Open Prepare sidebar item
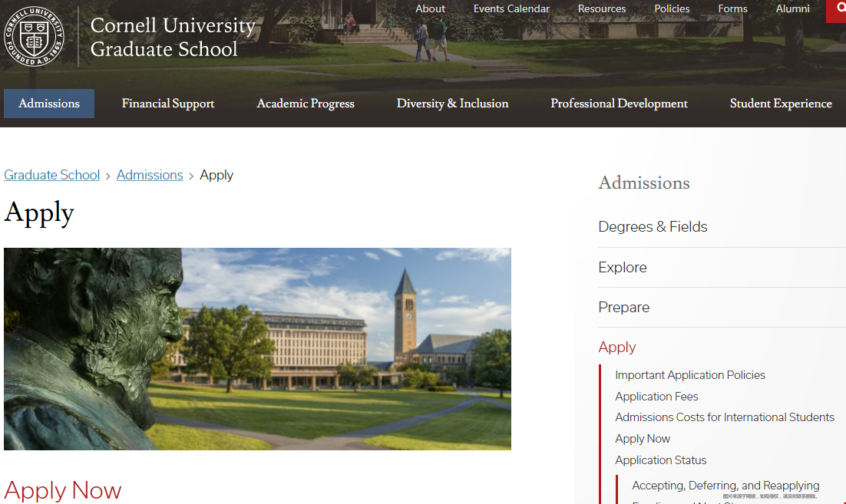This screenshot has width=846, height=504. pos(623,308)
